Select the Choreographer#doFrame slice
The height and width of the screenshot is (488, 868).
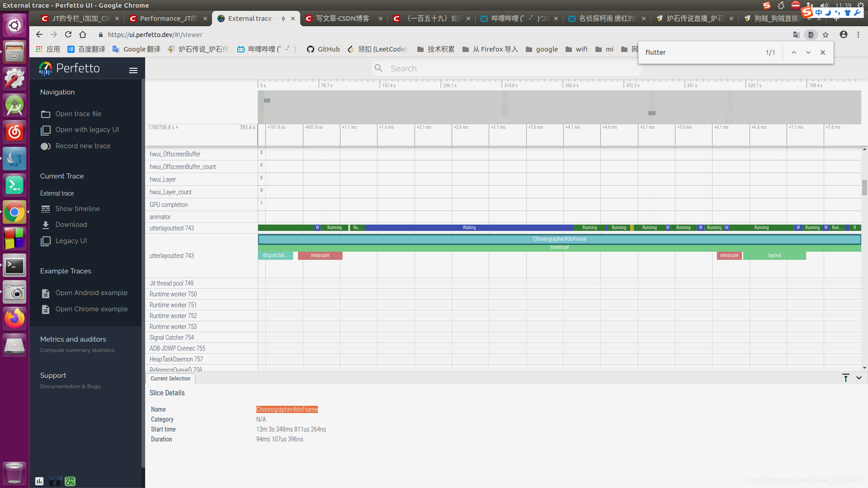559,239
